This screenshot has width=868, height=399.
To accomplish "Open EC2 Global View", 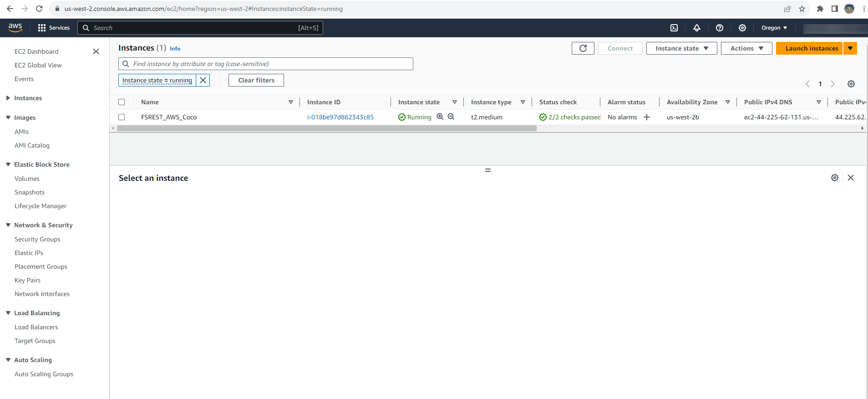I will pyautogui.click(x=38, y=65).
